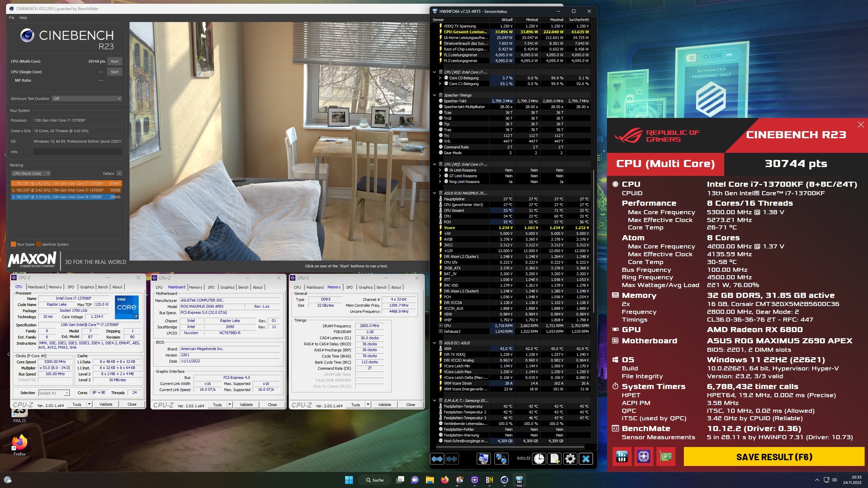Start CPU (Single Core) test
This screenshot has height=488, width=868.
click(115, 72)
